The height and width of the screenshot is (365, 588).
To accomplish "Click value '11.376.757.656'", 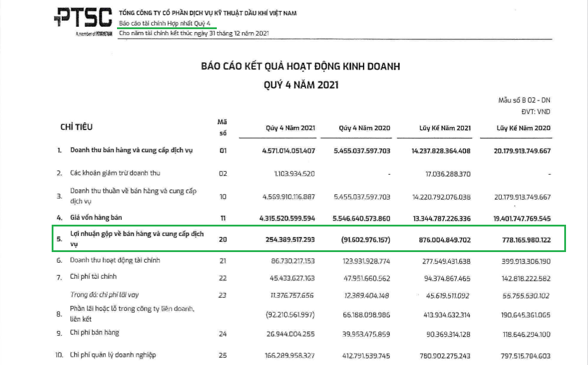I will 292,295.
